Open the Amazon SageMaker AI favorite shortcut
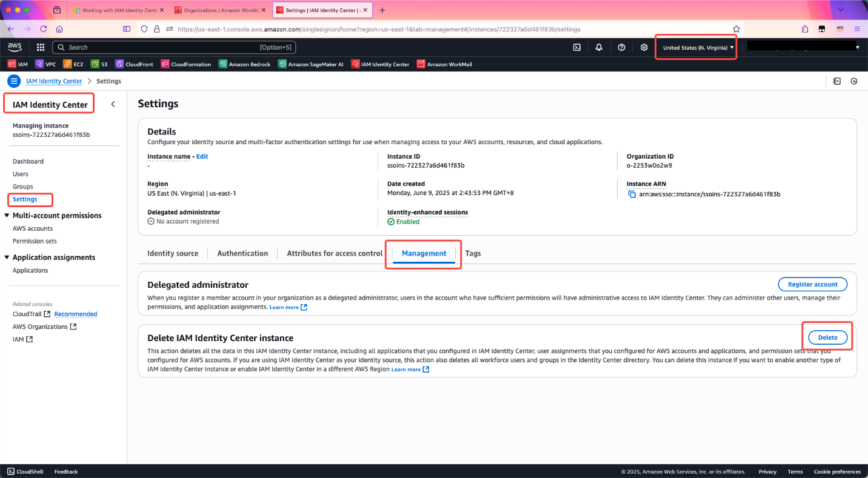 coord(311,64)
